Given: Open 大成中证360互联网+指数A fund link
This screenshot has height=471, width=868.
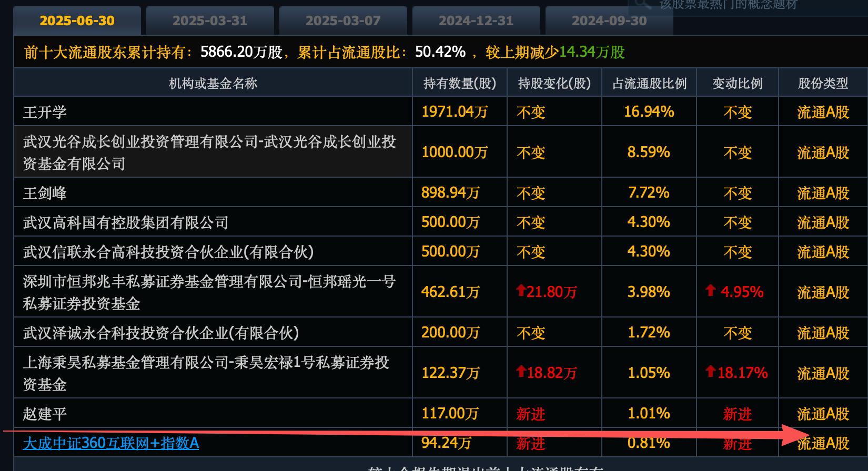Looking at the screenshot, I should pos(111,443).
